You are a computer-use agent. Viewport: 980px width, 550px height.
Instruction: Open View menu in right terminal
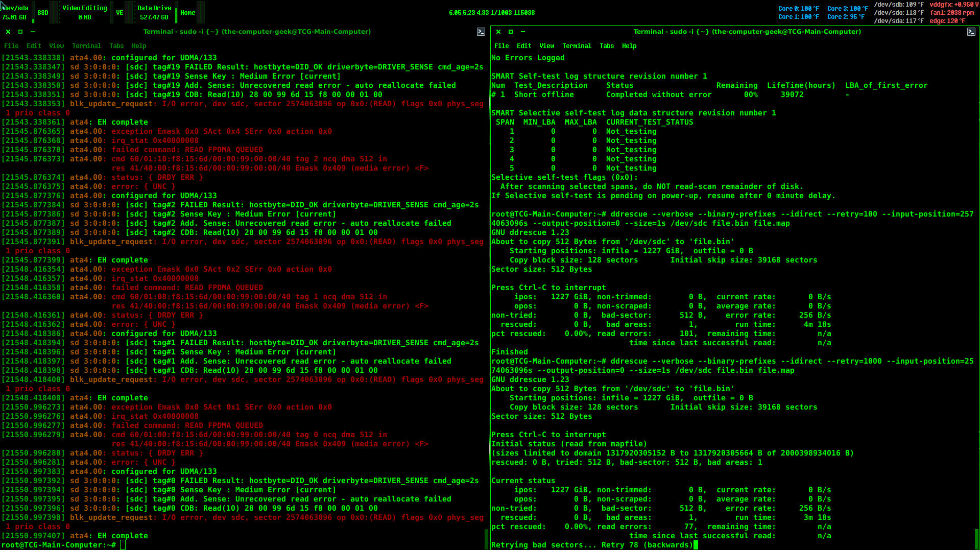(x=547, y=46)
